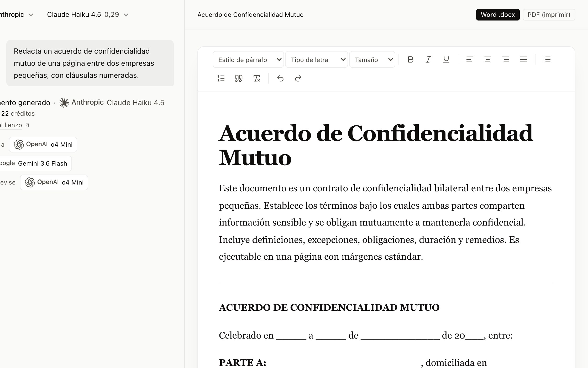
Task: Justify the paragraph text
Action: click(x=523, y=60)
